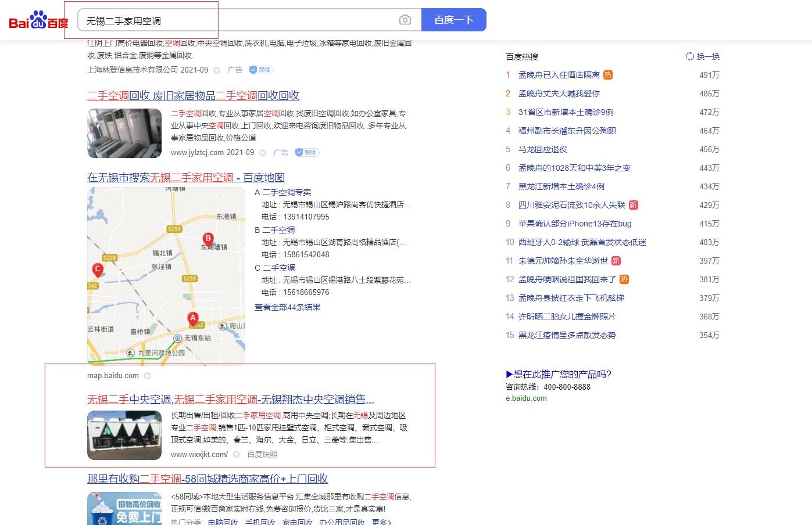Open e.baidu.com promotion link

526,398
